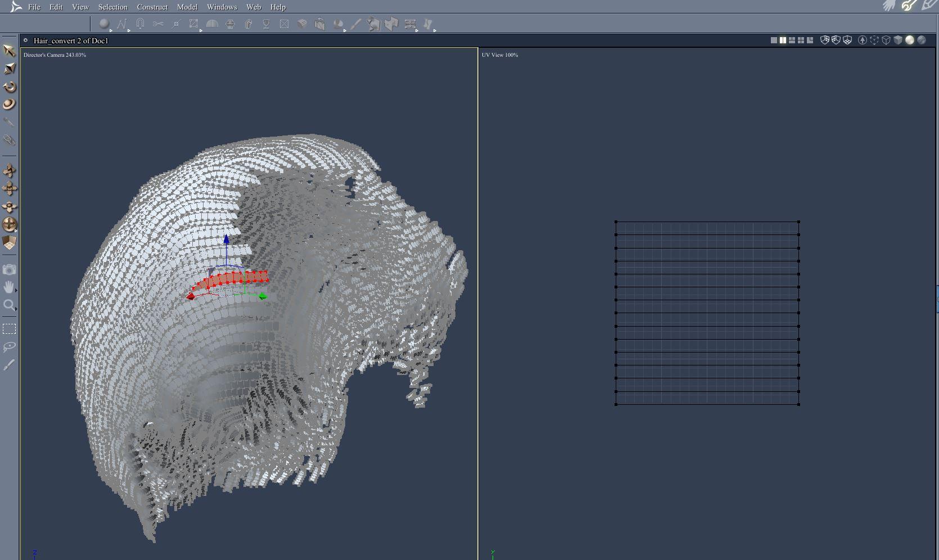
Task: Enable flat shaded cube display mode
Action: click(x=898, y=40)
